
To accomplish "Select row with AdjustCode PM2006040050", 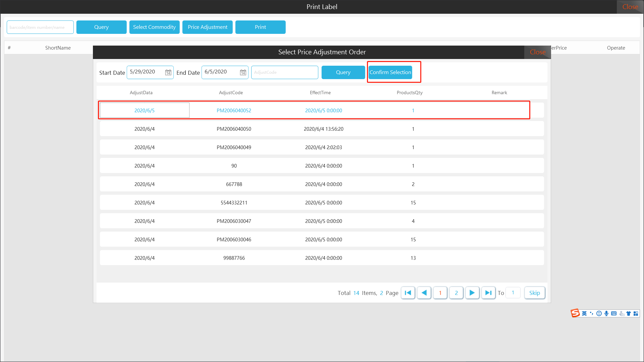I will tap(234, 129).
